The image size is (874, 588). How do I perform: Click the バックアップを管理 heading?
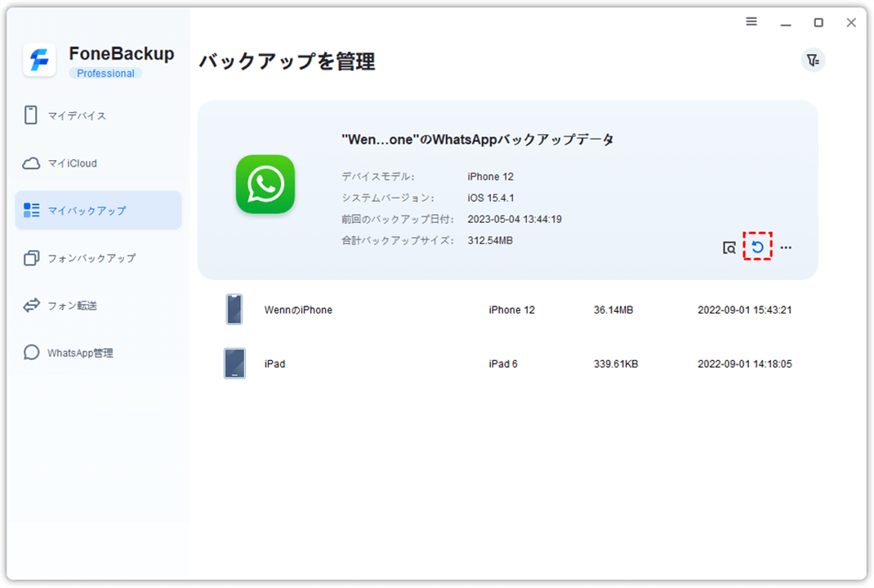tap(287, 60)
